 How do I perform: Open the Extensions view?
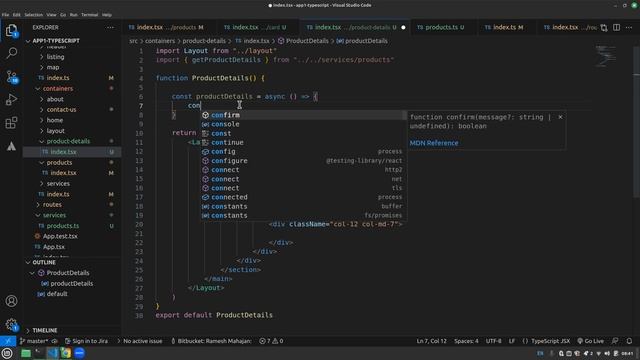point(11,123)
